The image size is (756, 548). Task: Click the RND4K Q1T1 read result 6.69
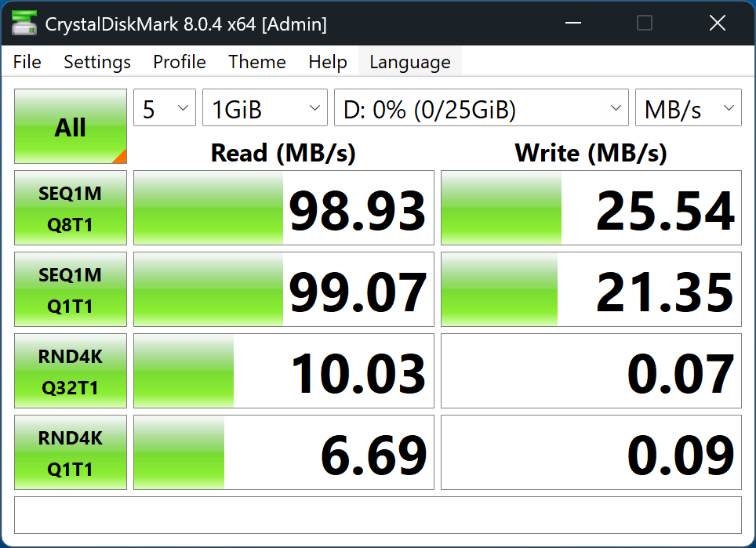pos(284,452)
